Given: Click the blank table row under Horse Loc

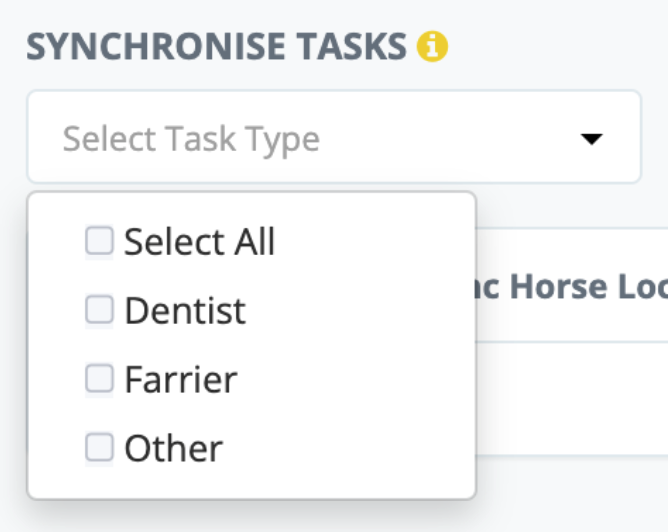Looking at the screenshot, I should pyautogui.click(x=570, y=398).
